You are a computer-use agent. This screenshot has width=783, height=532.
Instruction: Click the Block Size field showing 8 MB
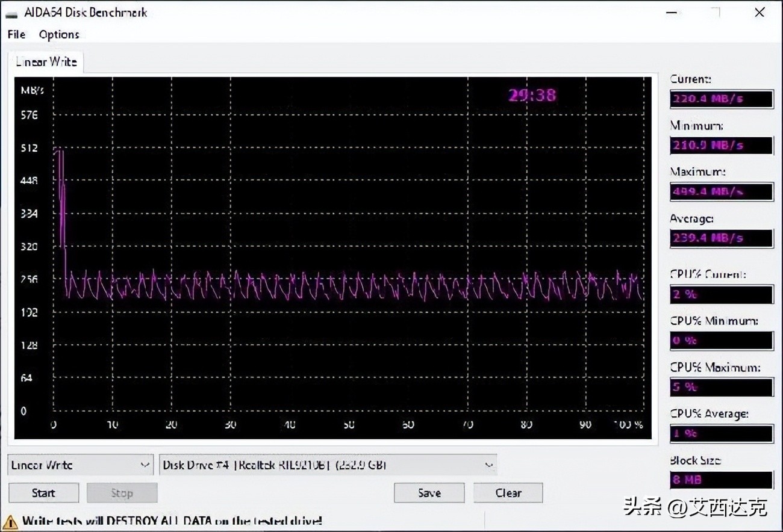click(x=721, y=480)
